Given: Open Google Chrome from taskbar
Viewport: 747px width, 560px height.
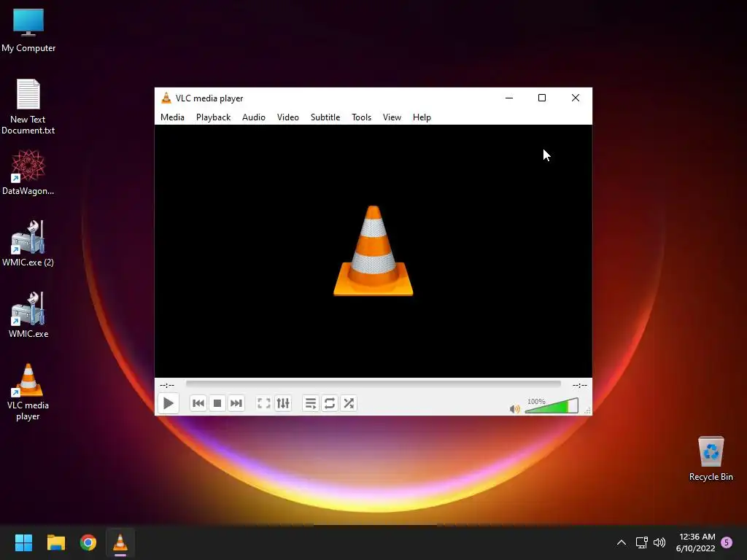Looking at the screenshot, I should (88, 542).
